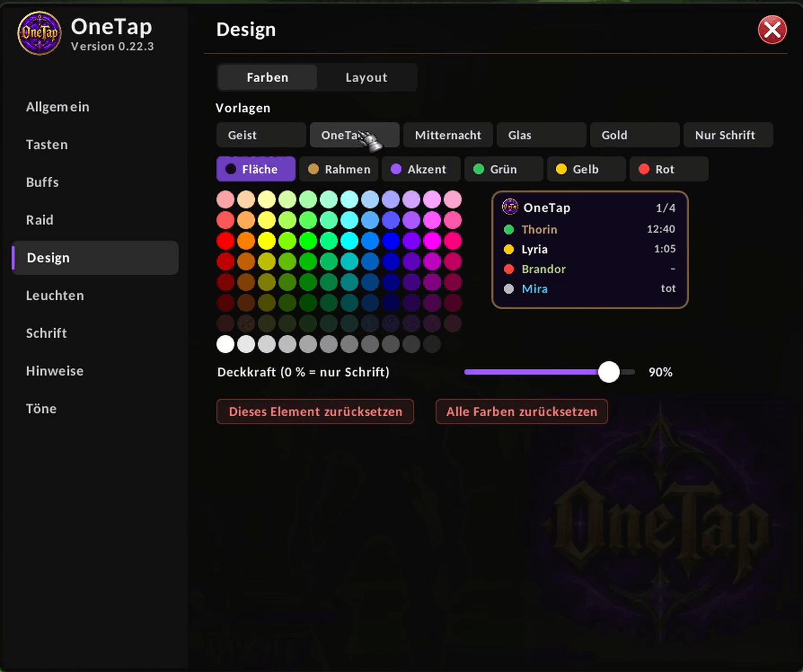Click yellow status dot next to Lyria
The width and height of the screenshot is (803, 672).
(x=509, y=249)
